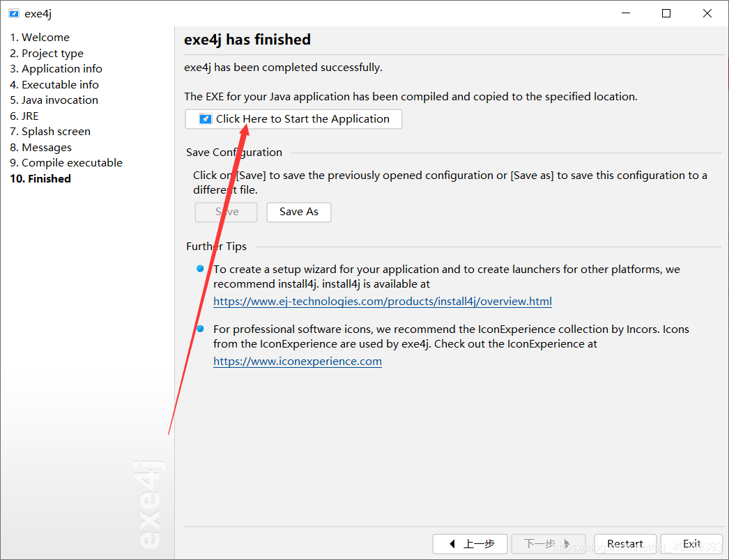Jump to step 8. Messages
Screen dimensions: 729x560
(x=41, y=148)
